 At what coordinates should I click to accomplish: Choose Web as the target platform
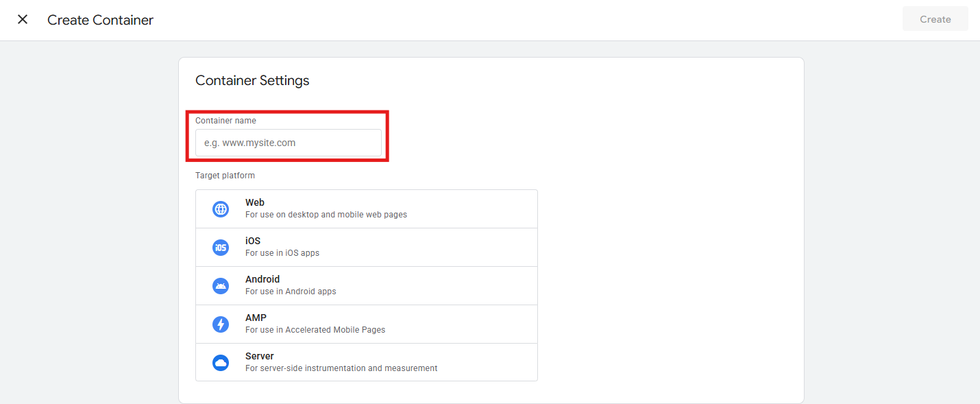367,209
